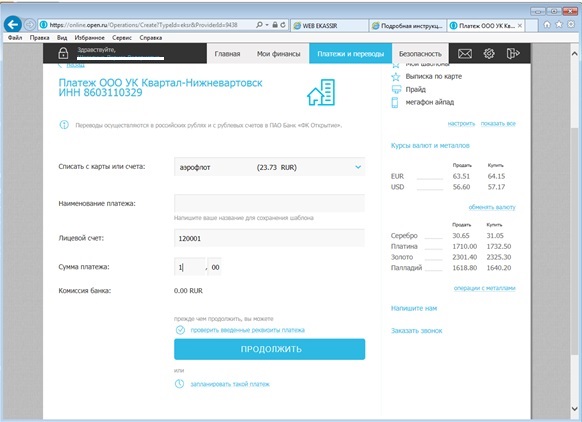Click the house and building payment icon
The width and height of the screenshot is (582, 422).
point(321,92)
